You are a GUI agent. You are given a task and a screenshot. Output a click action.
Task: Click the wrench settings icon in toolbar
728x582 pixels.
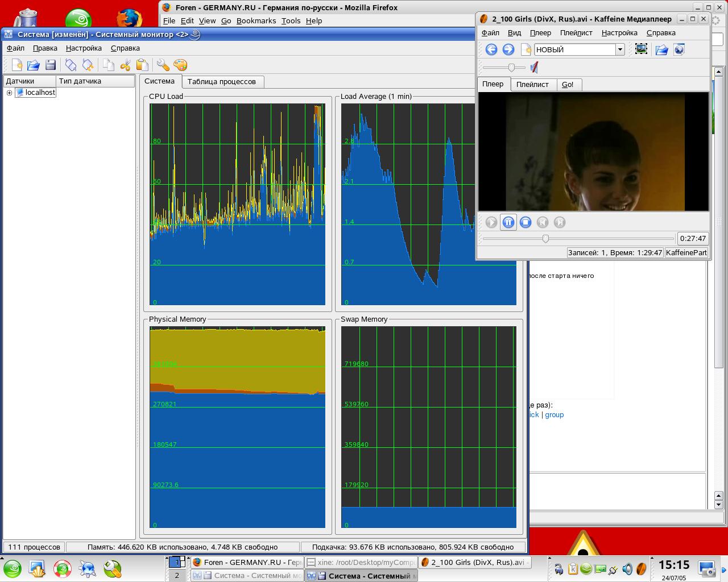pos(163,65)
